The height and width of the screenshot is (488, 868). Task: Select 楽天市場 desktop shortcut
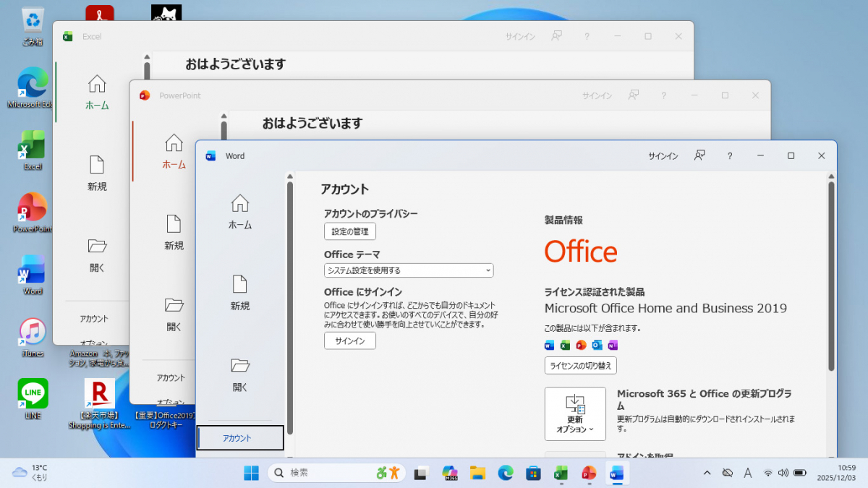[x=100, y=403]
